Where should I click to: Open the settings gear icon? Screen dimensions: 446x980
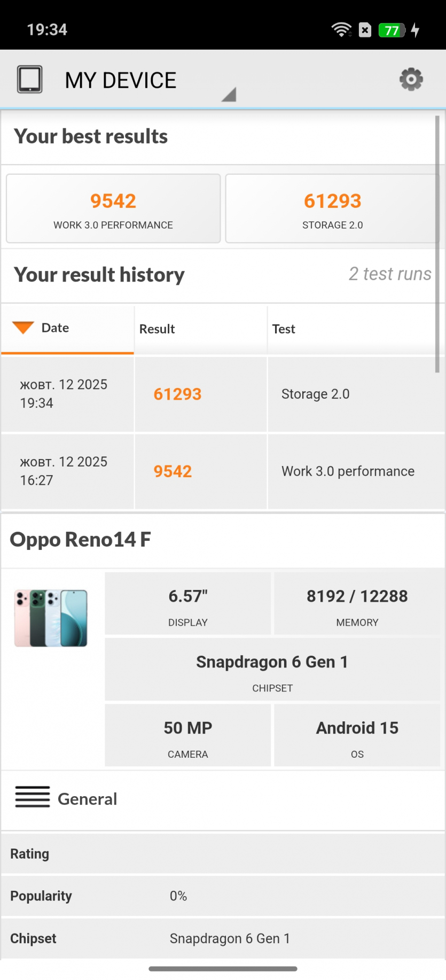(x=411, y=80)
